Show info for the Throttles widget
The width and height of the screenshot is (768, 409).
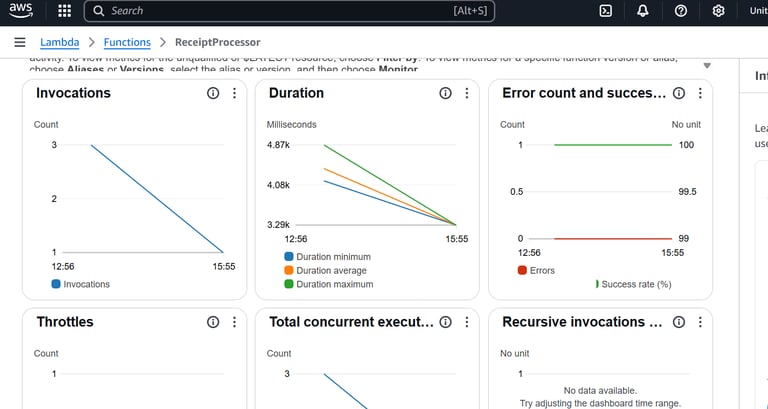tap(213, 322)
